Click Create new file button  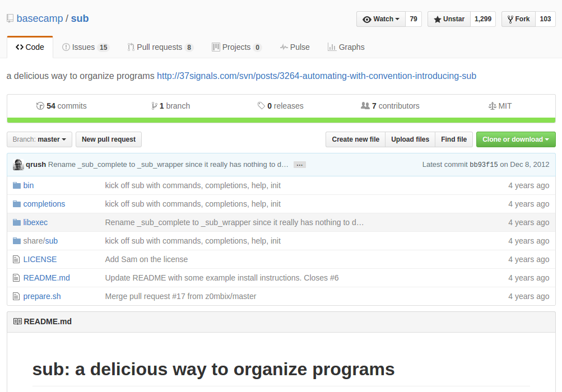click(356, 139)
